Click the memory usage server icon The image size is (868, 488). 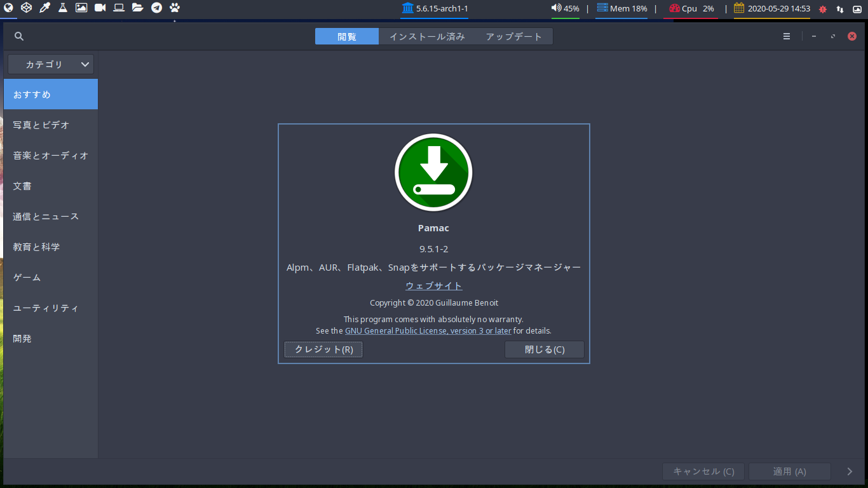[602, 8]
